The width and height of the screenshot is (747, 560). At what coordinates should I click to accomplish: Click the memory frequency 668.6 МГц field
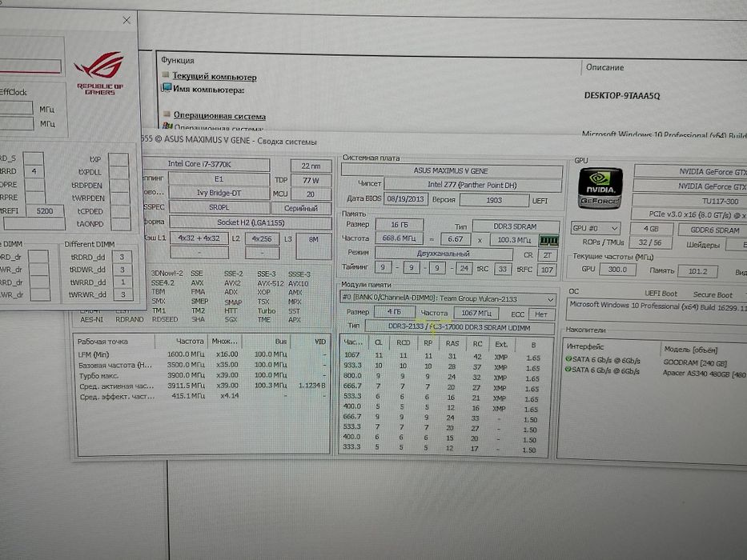(400, 238)
